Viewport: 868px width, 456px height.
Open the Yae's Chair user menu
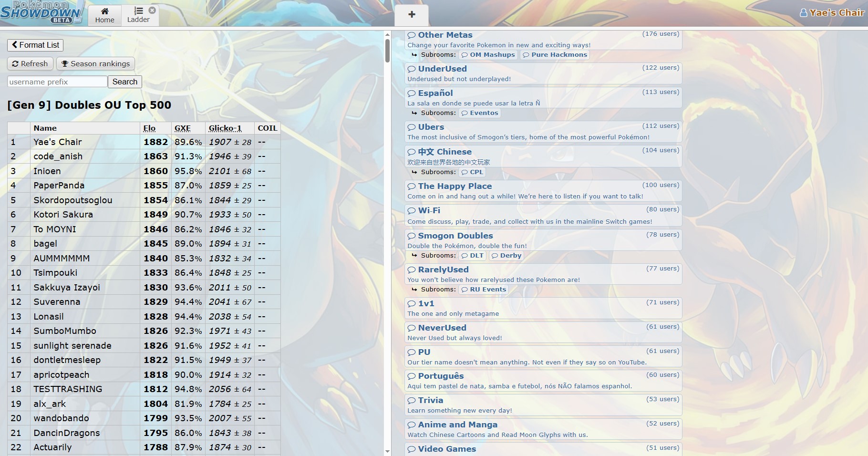pos(832,13)
